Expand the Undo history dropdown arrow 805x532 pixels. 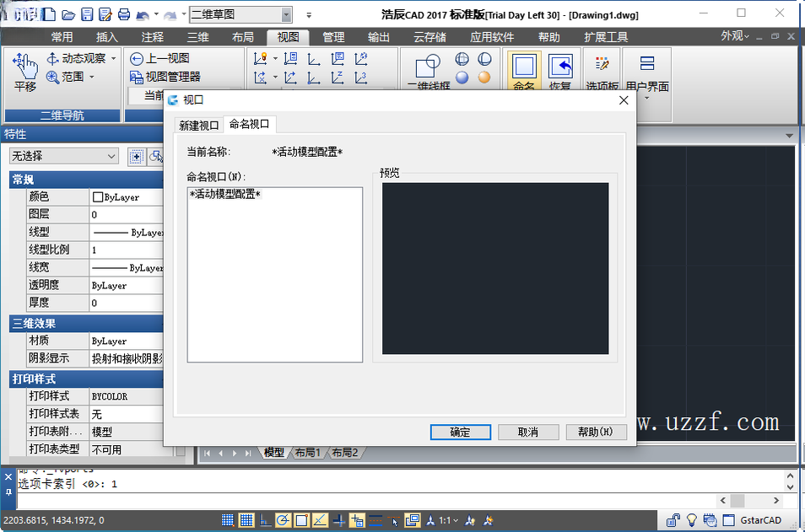click(156, 14)
